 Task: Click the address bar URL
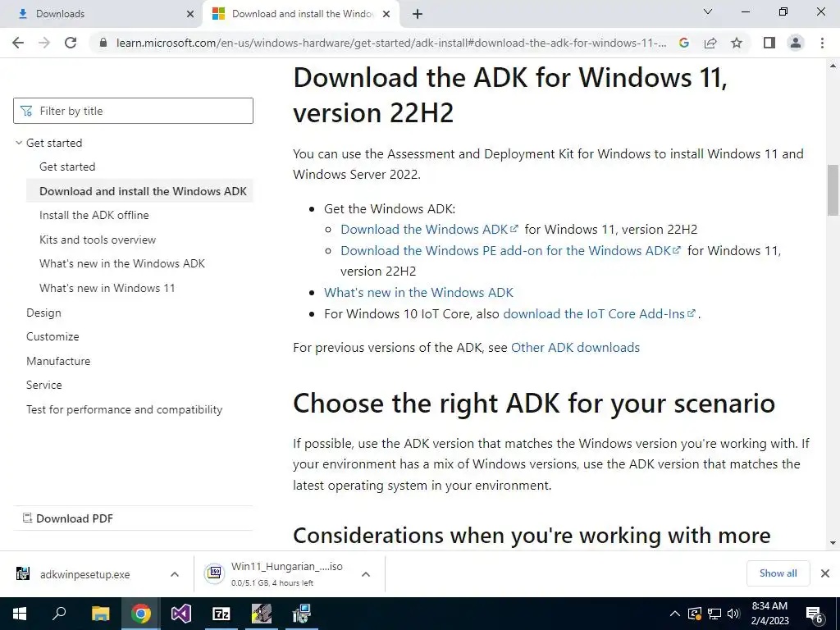(391, 43)
